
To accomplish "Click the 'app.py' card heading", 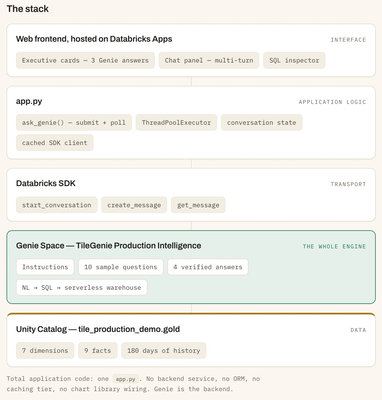I will [x=29, y=101].
